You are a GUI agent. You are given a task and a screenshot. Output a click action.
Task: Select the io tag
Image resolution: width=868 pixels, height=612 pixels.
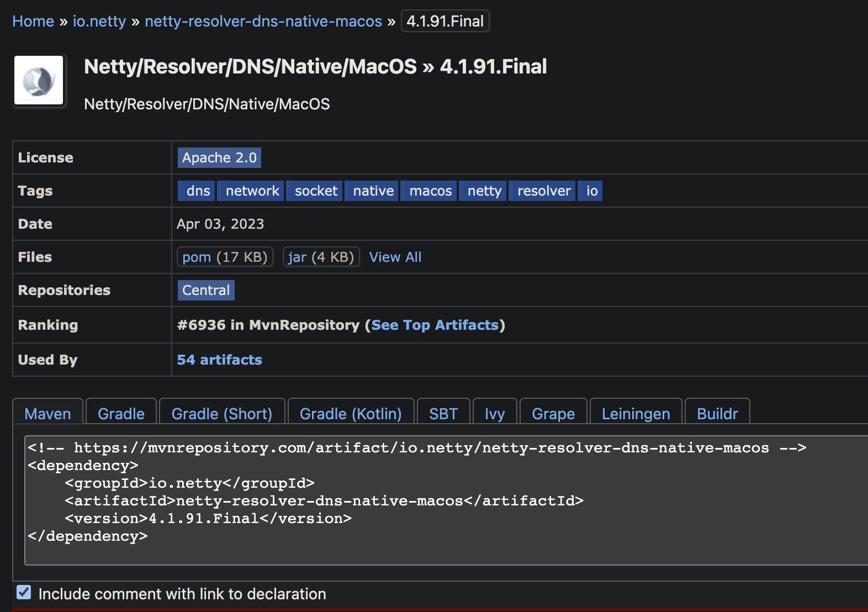590,191
